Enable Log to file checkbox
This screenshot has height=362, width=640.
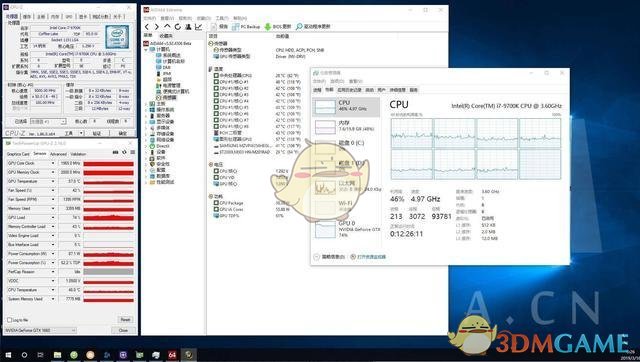point(9,320)
